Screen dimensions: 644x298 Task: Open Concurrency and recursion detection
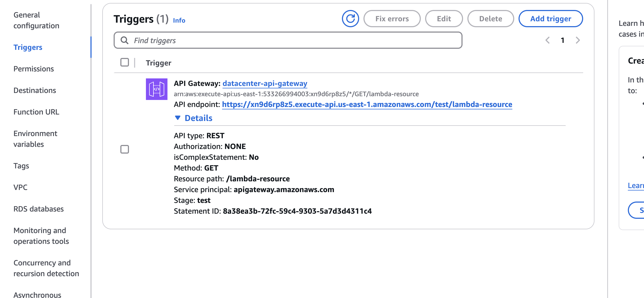[46, 268]
